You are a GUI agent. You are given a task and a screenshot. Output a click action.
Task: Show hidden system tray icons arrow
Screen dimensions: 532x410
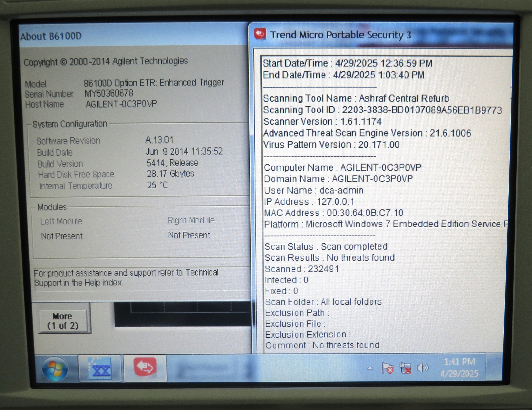(370, 368)
